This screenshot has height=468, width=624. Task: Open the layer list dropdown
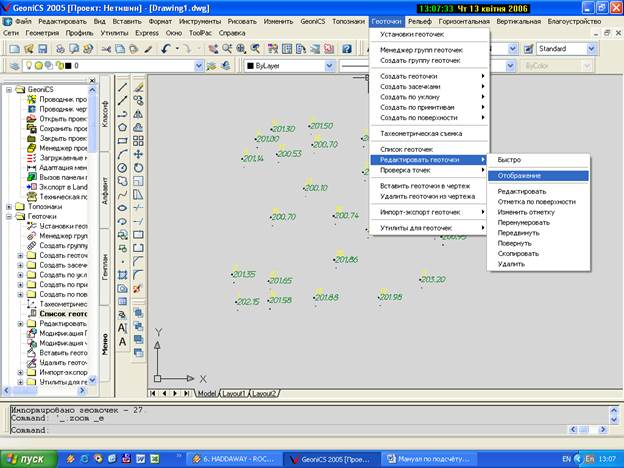[x=199, y=66]
